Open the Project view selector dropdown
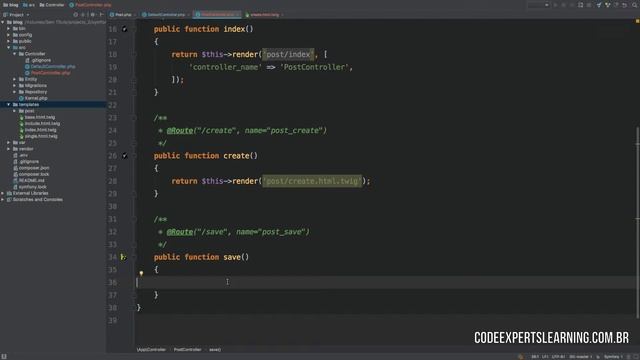 (x=16, y=15)
